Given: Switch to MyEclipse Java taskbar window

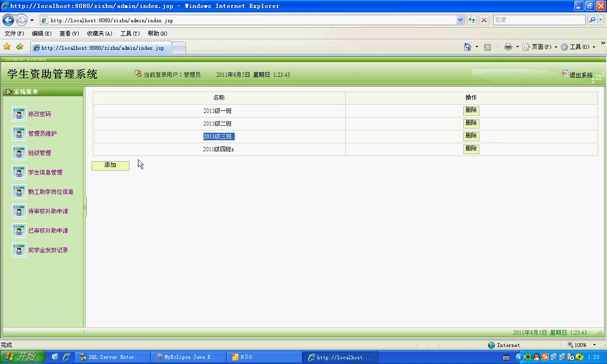Looking at the screenshot, I should (188, 357).
